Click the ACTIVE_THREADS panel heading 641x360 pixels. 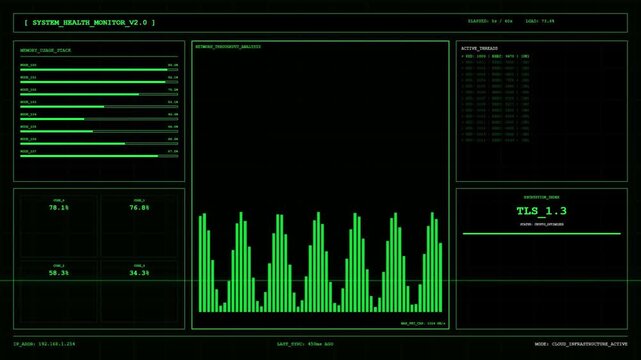coord(479,48)
